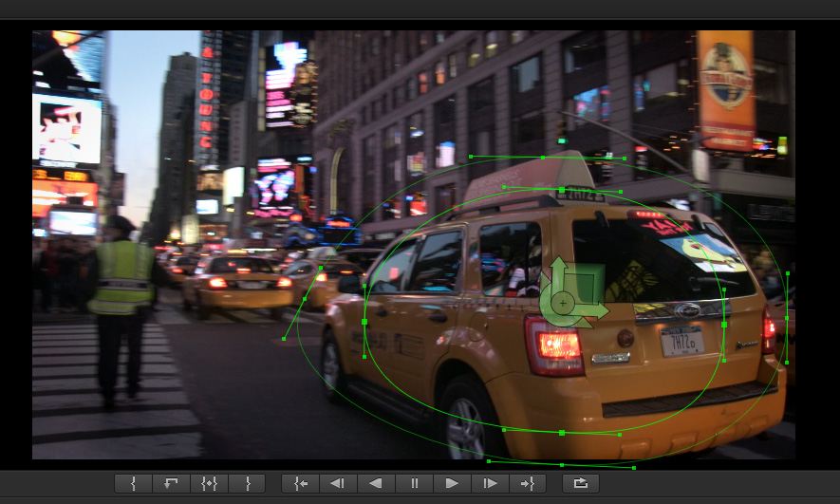
Task: Select inner ellipse right control point
Action: click(723, 325)
